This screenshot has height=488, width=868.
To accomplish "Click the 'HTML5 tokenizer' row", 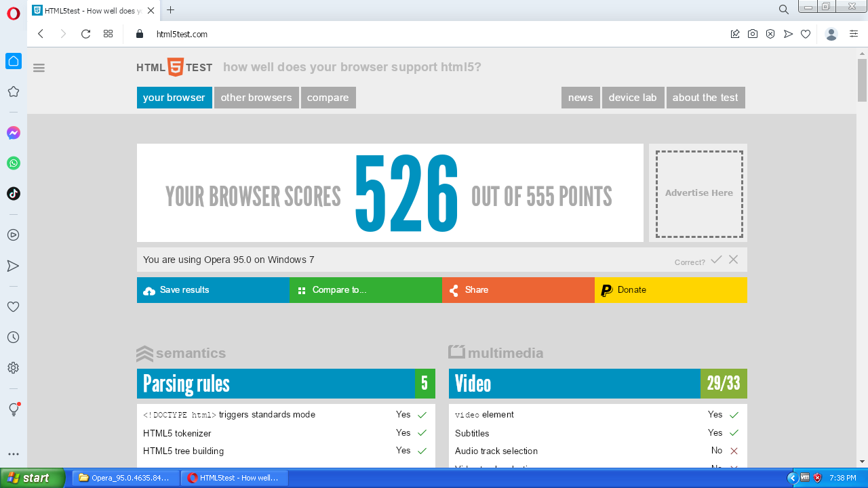I will coord(286,433).
